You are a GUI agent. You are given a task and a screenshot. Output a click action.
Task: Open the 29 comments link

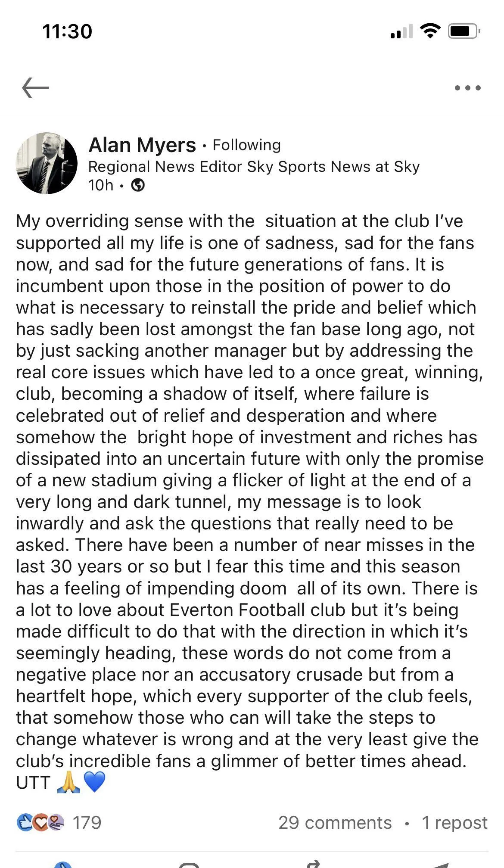point(335,823)
